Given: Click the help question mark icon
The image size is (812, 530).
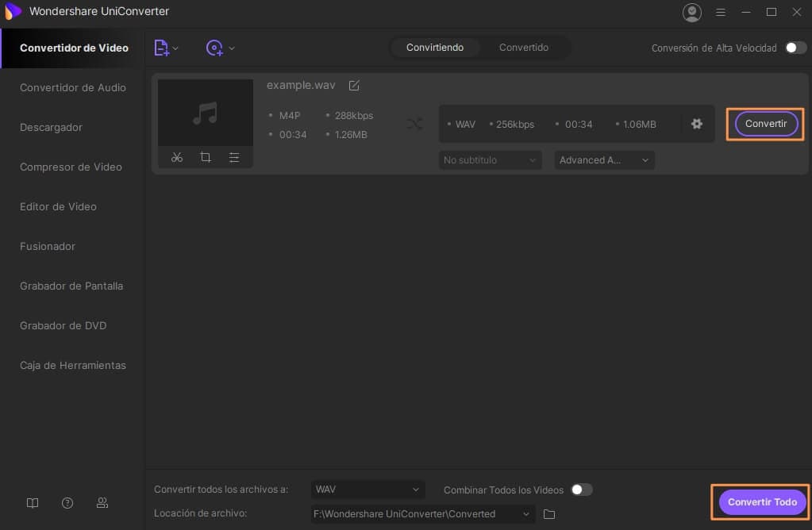Looking at the screenshot, I should coord(67,503).
